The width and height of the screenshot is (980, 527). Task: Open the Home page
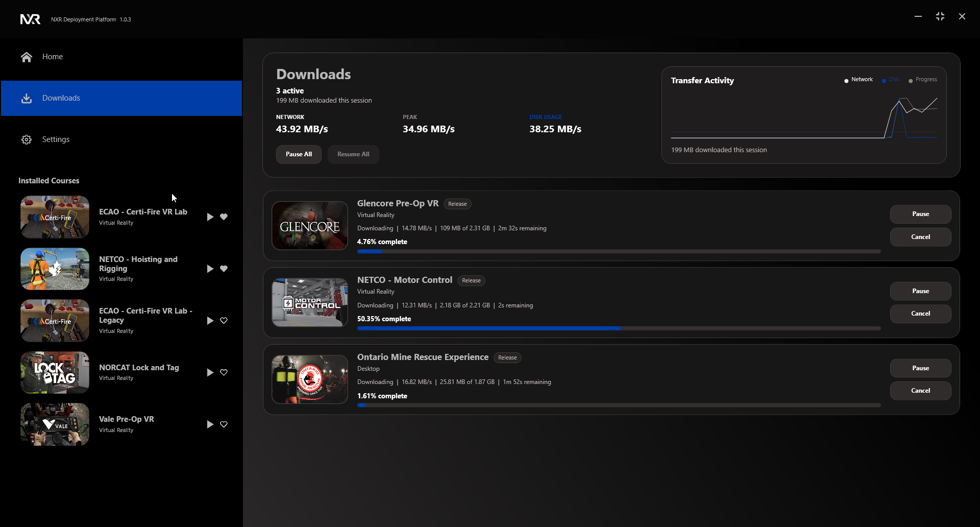tap(52, 57)
